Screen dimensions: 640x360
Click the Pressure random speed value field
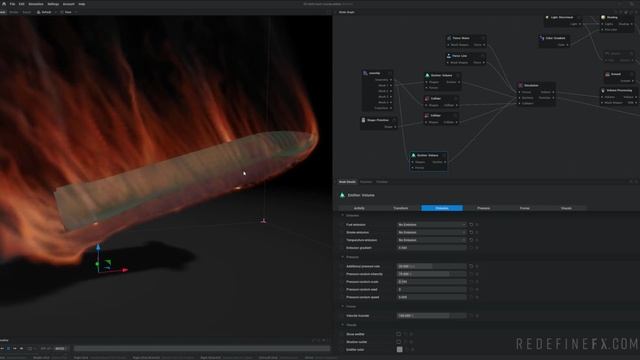click(431, 297)
